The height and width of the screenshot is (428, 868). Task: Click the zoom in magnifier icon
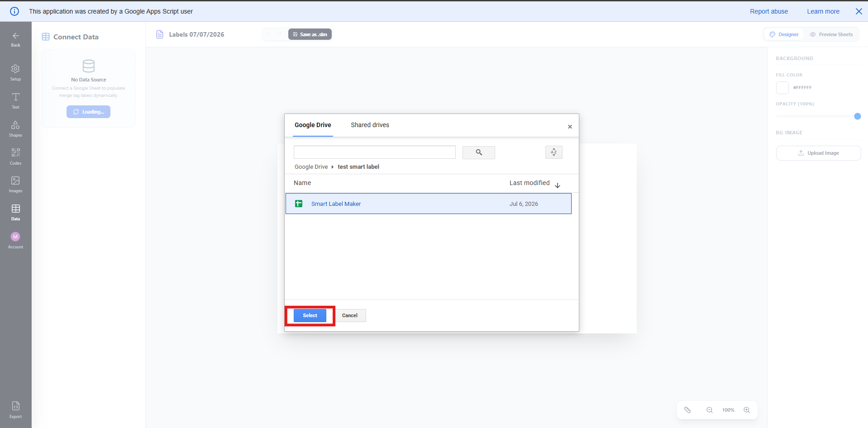(747, 410)
